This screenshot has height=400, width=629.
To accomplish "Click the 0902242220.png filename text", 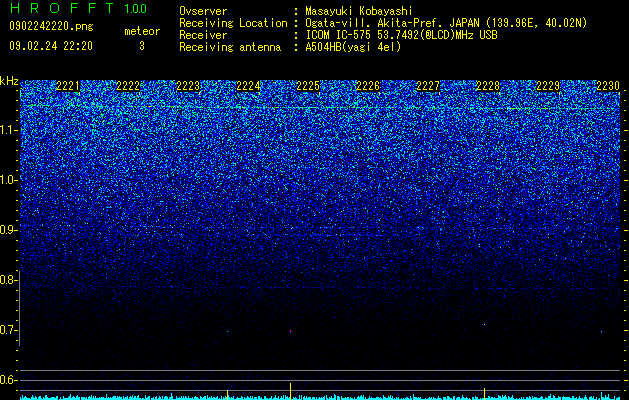I will point(51,26).
